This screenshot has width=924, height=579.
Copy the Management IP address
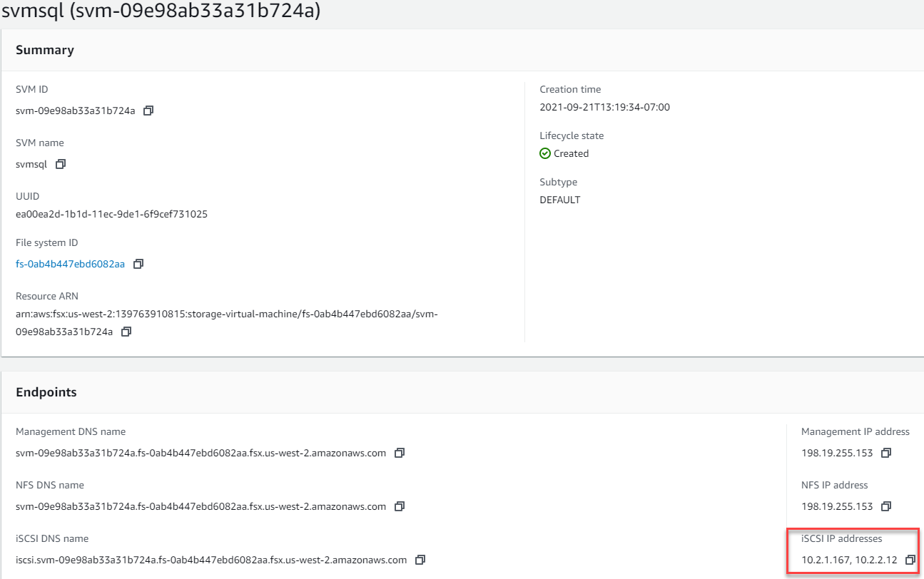click(886, 453)
